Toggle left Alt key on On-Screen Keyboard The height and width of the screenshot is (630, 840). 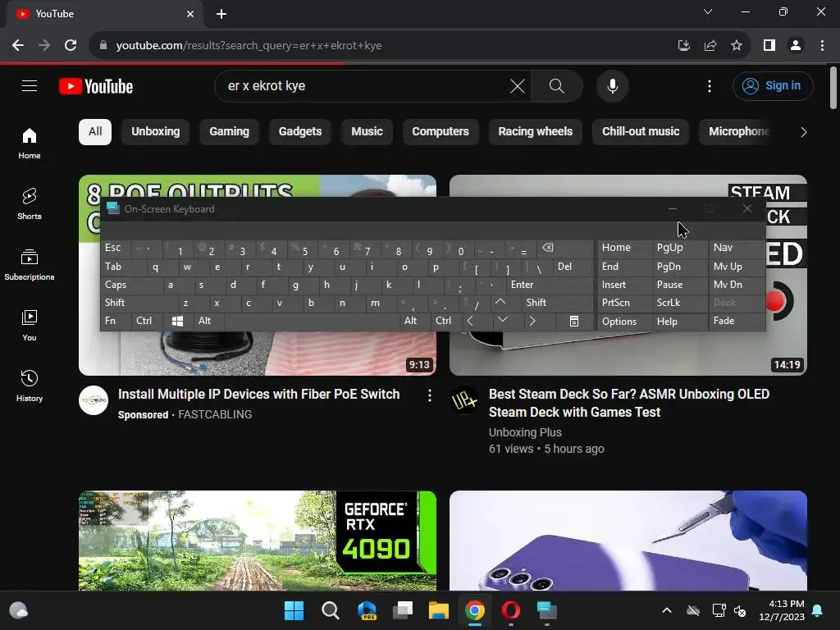point(209,321)
